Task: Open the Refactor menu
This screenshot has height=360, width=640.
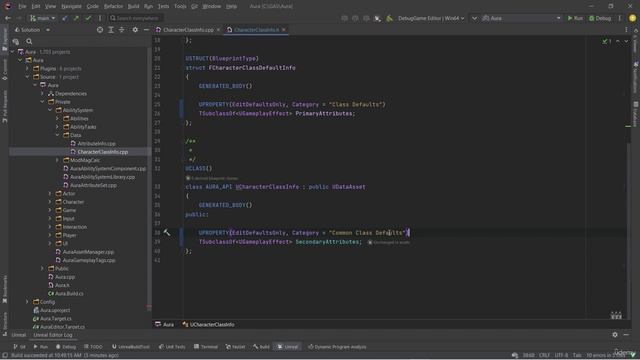Action: 113,7
